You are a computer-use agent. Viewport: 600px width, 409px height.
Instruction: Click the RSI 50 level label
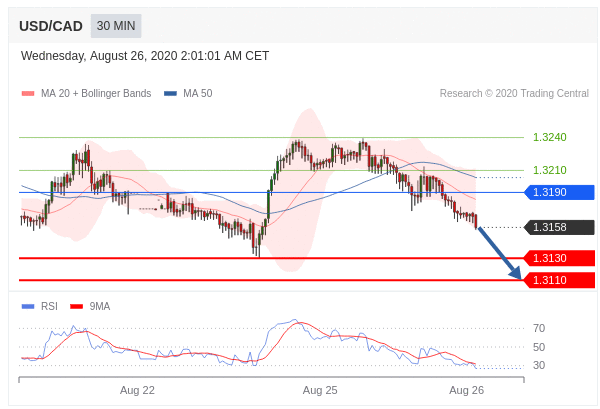click(x=539, y=347)
